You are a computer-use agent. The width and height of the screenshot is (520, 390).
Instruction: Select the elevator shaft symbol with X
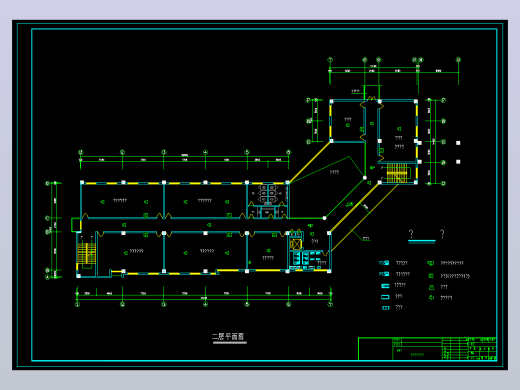point(295,244)
